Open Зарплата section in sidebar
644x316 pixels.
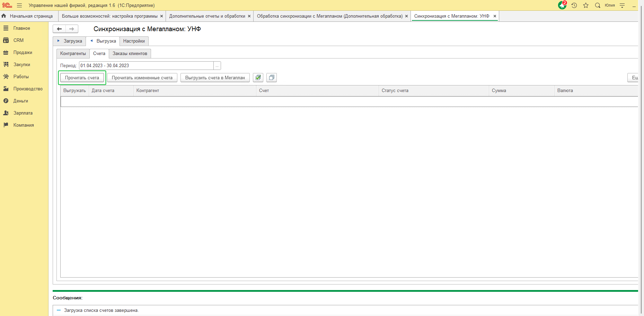pos(23,113)
